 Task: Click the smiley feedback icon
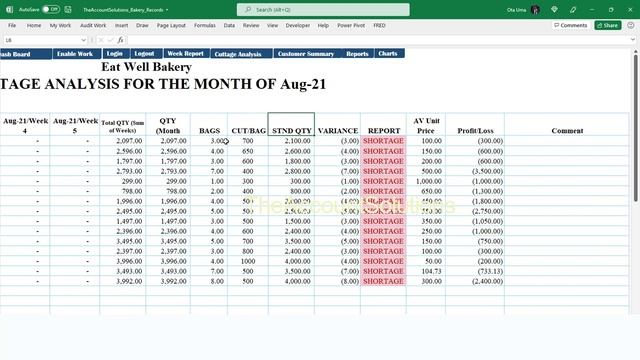point(631,25)
